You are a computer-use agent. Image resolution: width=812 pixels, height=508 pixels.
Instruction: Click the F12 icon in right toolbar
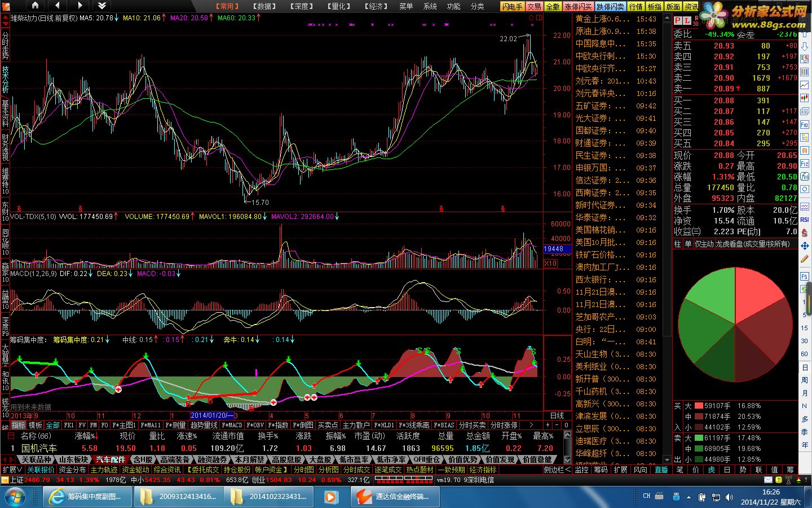[x=805, y=164]
